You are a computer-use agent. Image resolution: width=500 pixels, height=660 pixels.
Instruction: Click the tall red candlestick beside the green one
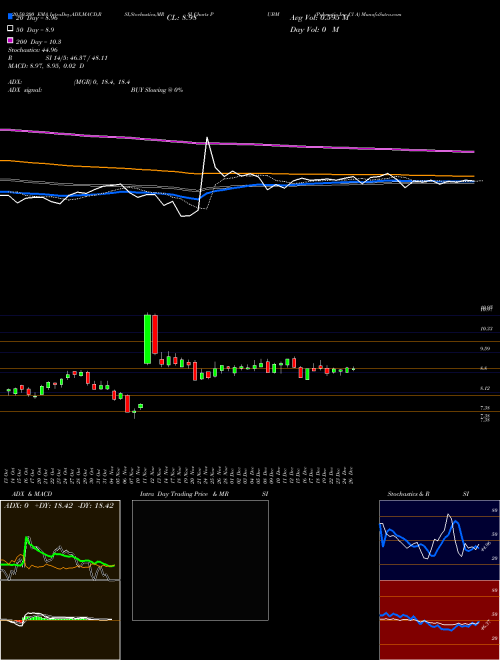(155, 334)
